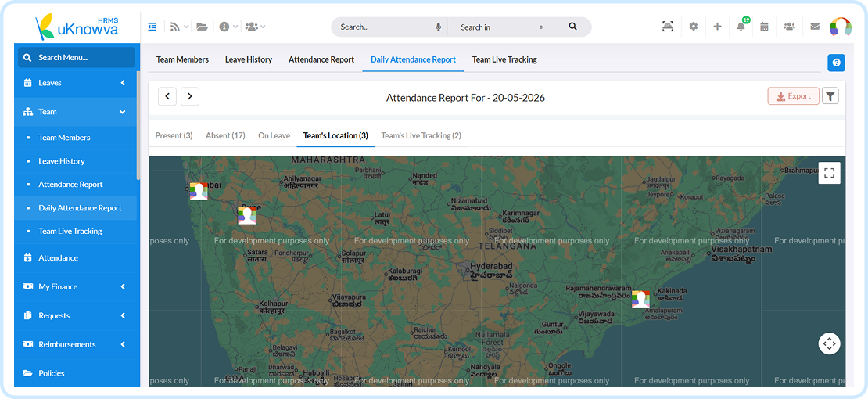The width and height of the screenshot is (868, 399).
Task: Click the voice search microphone icon
Action: [x=439, y=27]
